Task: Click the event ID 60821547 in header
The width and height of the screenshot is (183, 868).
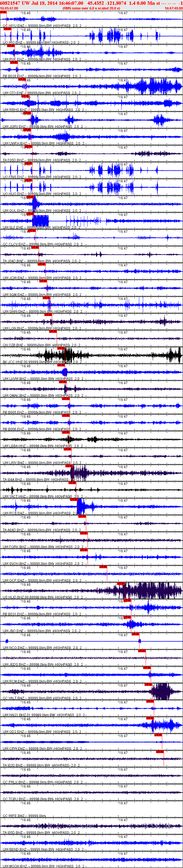Action: 10,3
